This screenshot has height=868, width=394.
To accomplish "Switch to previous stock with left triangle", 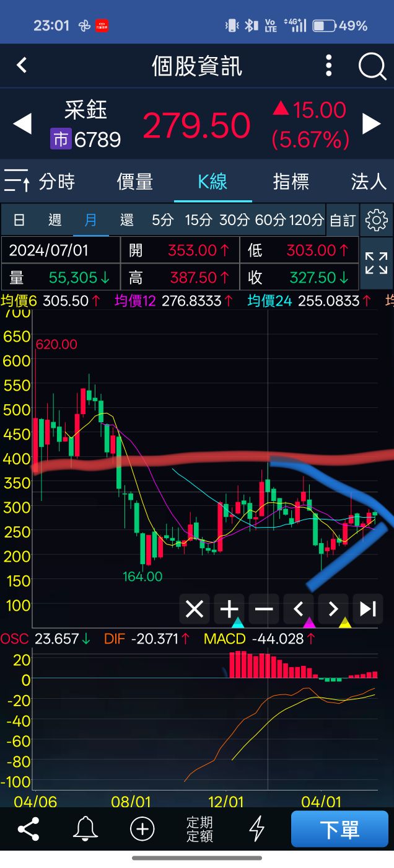I will pyautogui.click(x=22, y=123).
